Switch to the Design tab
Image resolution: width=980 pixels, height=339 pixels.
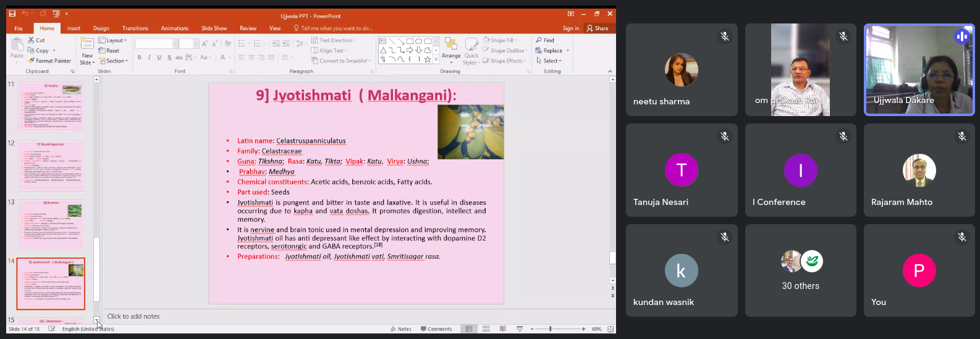tap(101, 28)
